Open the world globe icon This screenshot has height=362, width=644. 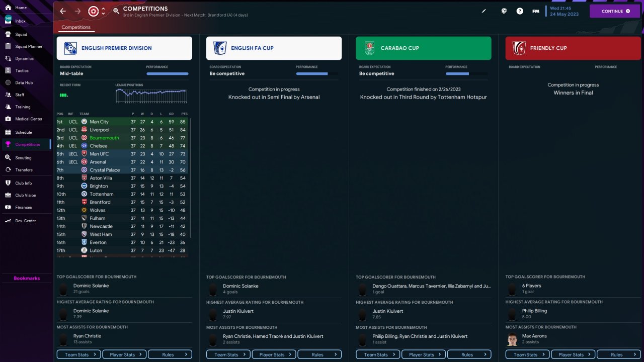coord(504,11)
